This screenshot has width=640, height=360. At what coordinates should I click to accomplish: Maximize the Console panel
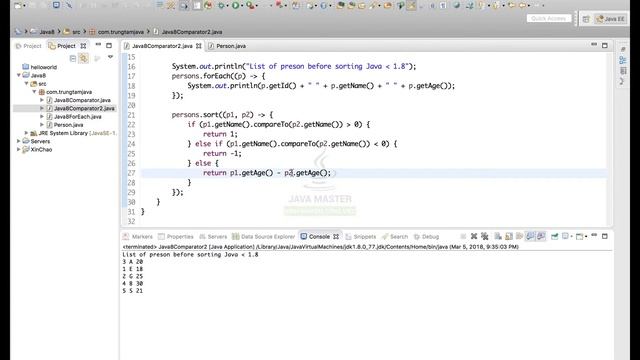(605, 236)
